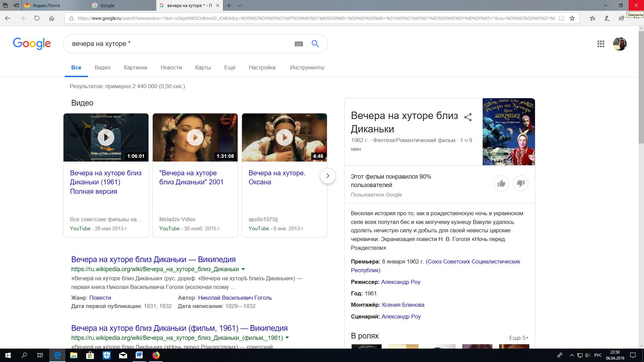Screen dimensions: 644x362
Task: Open the on-screen keyboard icon in search box
Action: [x=299, y=44]
